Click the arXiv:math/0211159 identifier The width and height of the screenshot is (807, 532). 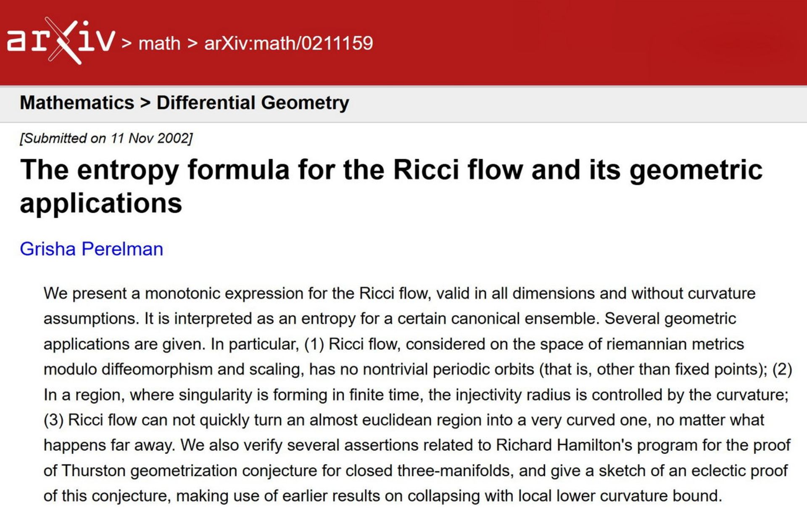[288, 43]
